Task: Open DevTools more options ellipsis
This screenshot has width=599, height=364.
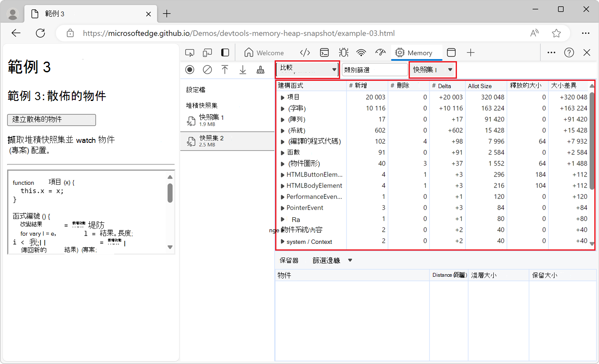Action: [x=552, y=53]
